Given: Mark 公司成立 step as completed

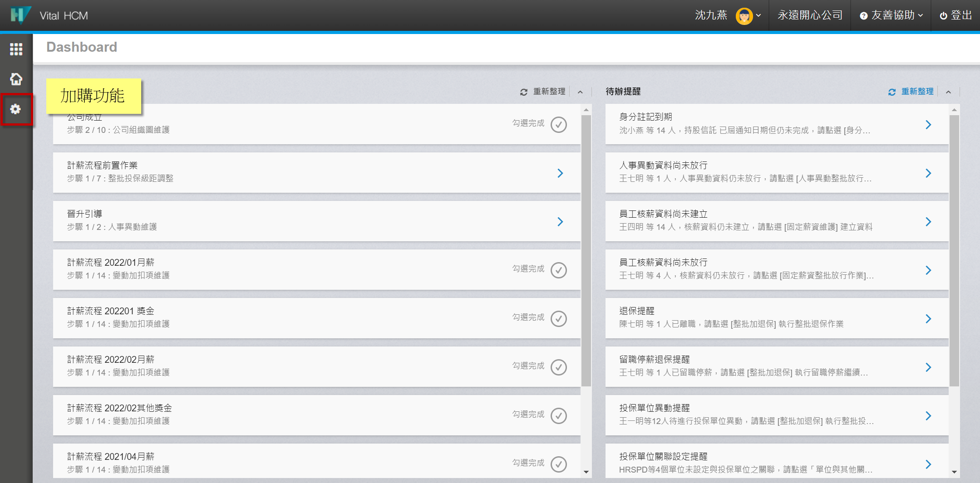Looking at the screenshot, I should [558, 125].
